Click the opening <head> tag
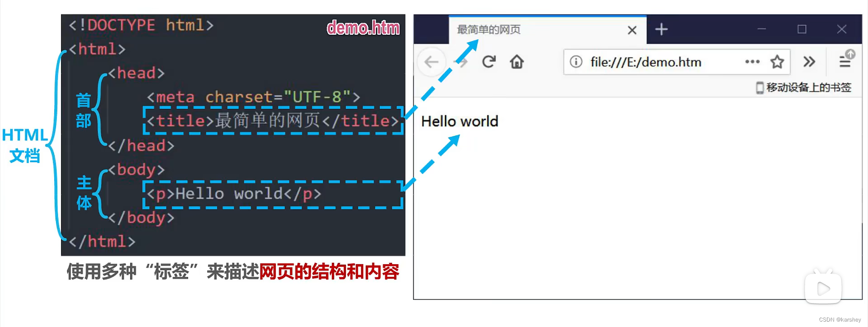 136,73
